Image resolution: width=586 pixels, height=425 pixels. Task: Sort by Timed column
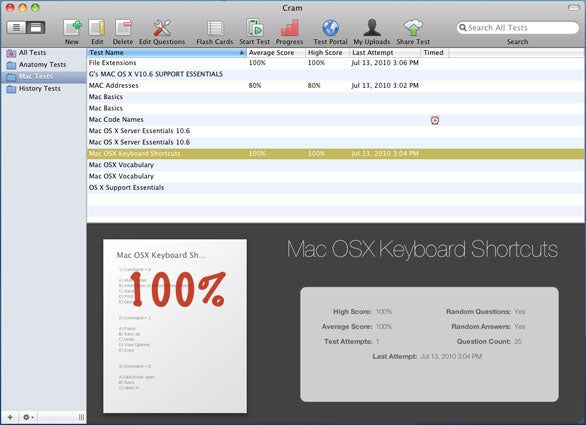435,53
